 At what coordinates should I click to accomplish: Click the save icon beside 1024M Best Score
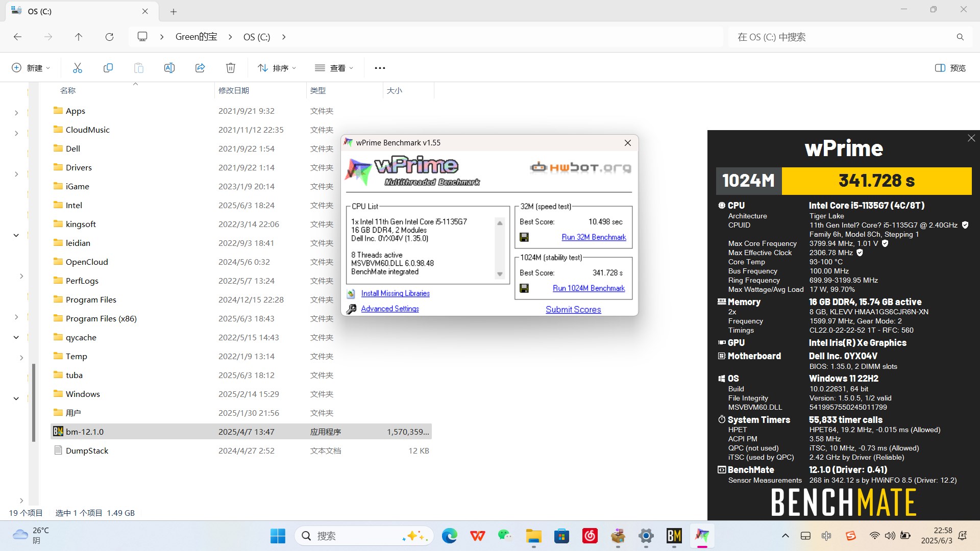[524, 288]
